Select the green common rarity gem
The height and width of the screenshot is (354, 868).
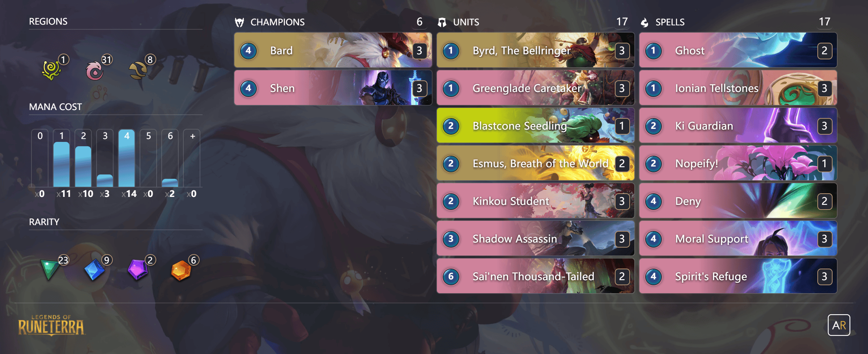coord(50,270)
